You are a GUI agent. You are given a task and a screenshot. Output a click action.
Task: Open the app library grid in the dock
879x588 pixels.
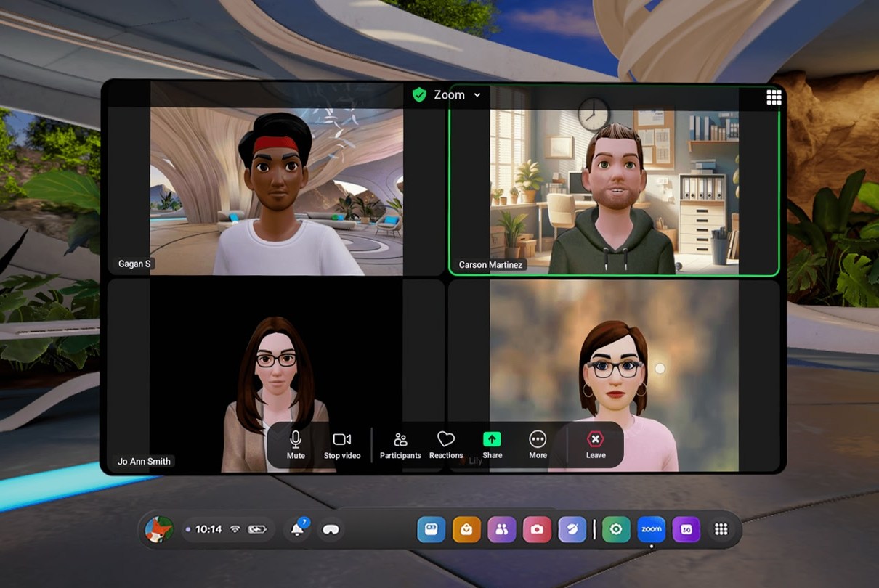click(721, 529)
